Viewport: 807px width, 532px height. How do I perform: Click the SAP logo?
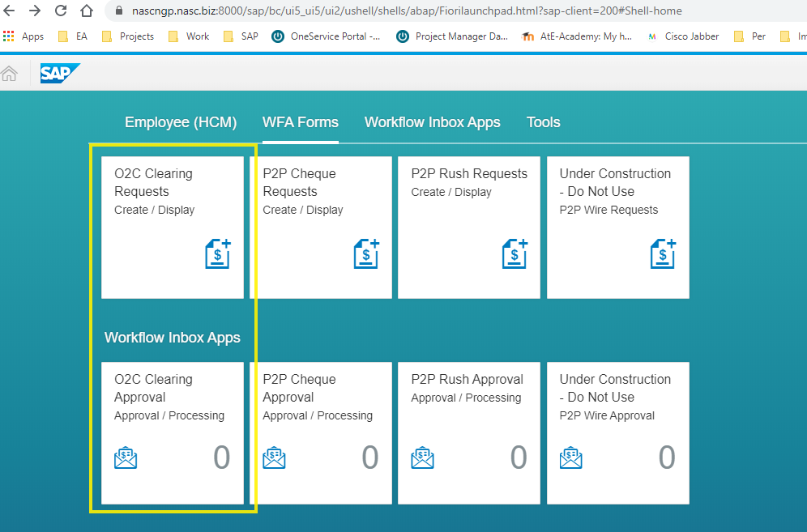click(x=60, y=74)
